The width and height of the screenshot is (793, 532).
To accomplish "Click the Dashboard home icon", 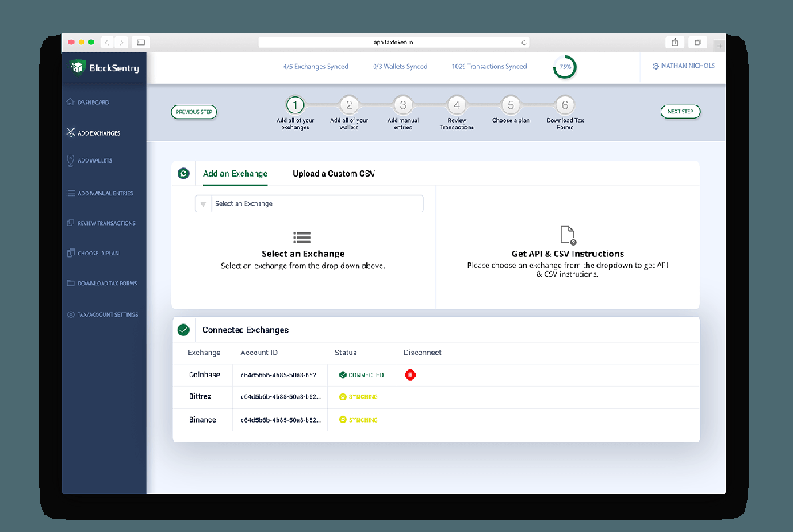I will pyautogui.click(x=71, y=101).
